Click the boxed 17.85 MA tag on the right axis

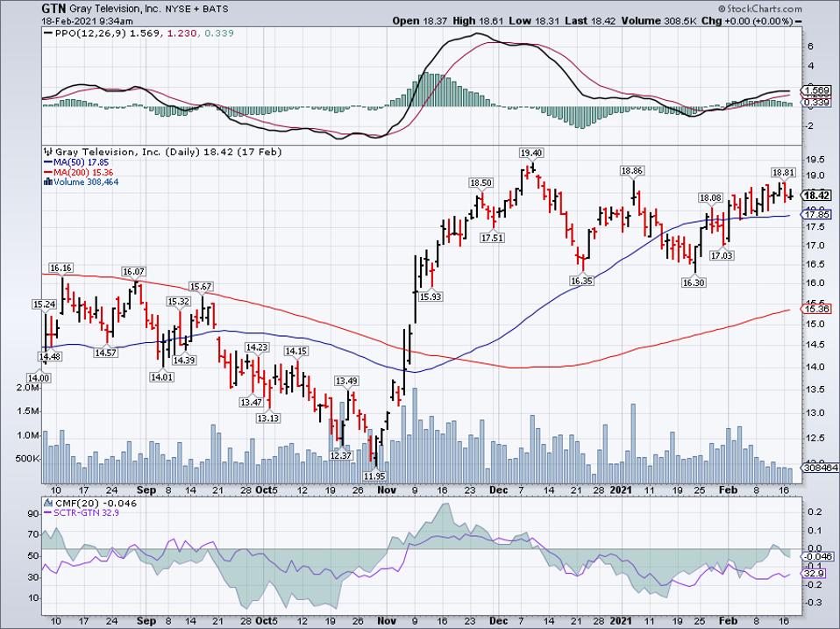[816, 215]
